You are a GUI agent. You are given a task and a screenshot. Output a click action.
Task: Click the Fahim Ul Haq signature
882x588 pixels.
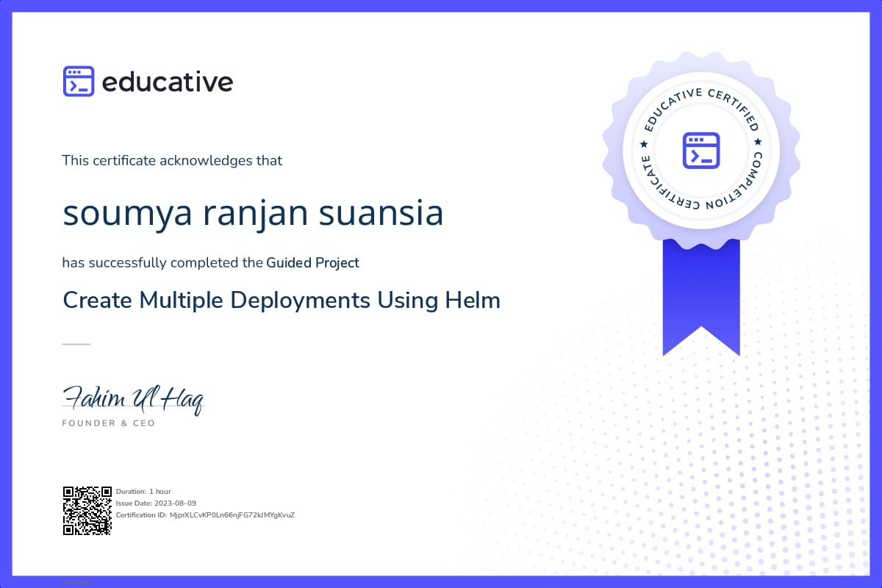coord(133,399)
